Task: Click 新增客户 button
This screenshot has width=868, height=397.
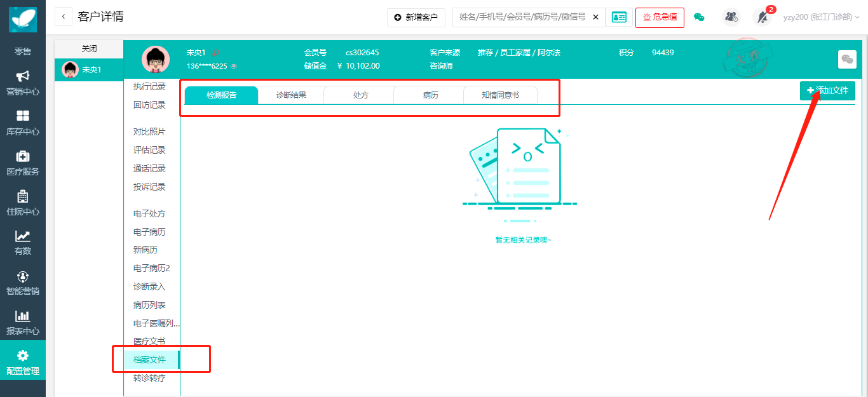Action: point(416,17)
